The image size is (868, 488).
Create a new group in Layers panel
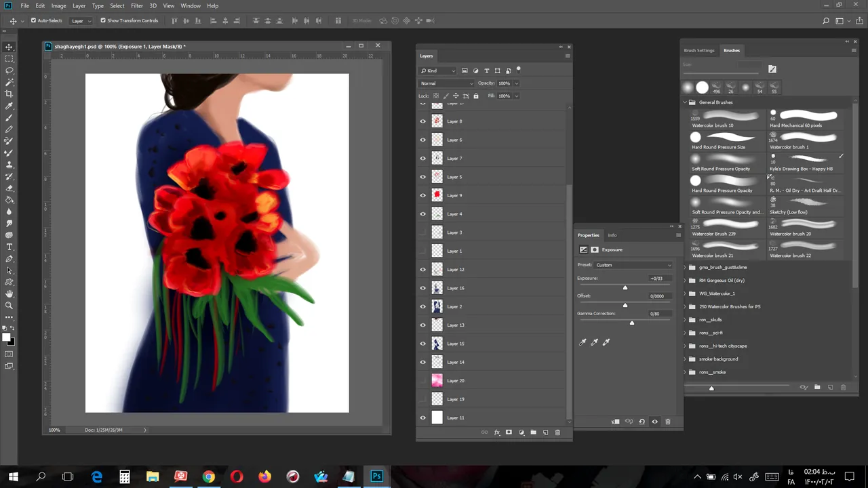(534, 432)
